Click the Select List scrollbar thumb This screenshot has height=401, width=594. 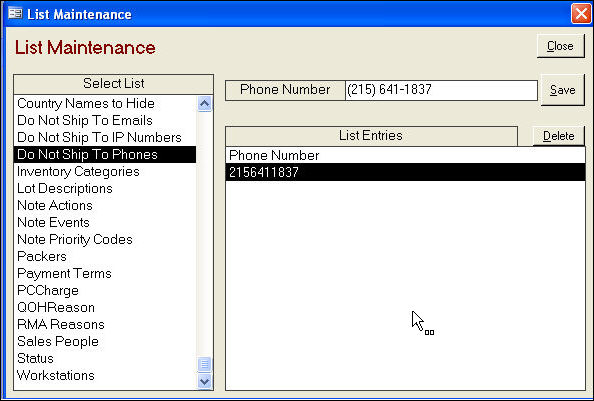click(x=205, y=364)
